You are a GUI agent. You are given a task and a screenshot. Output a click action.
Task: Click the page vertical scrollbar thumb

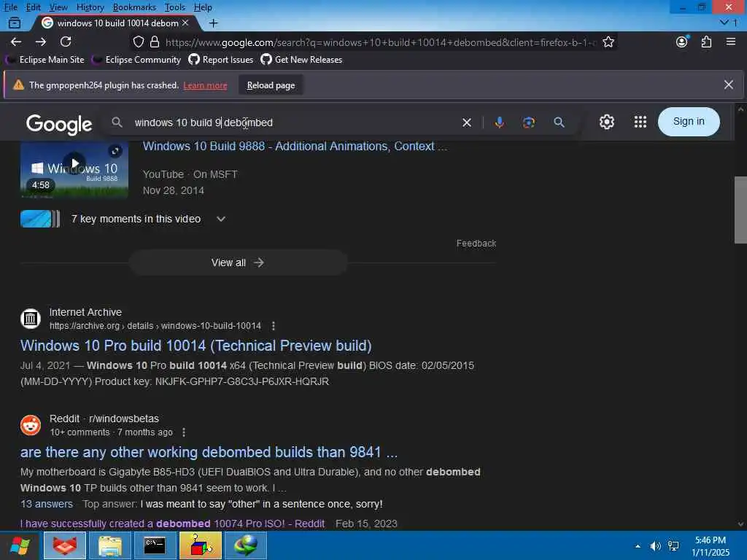[x=740, y=209]
